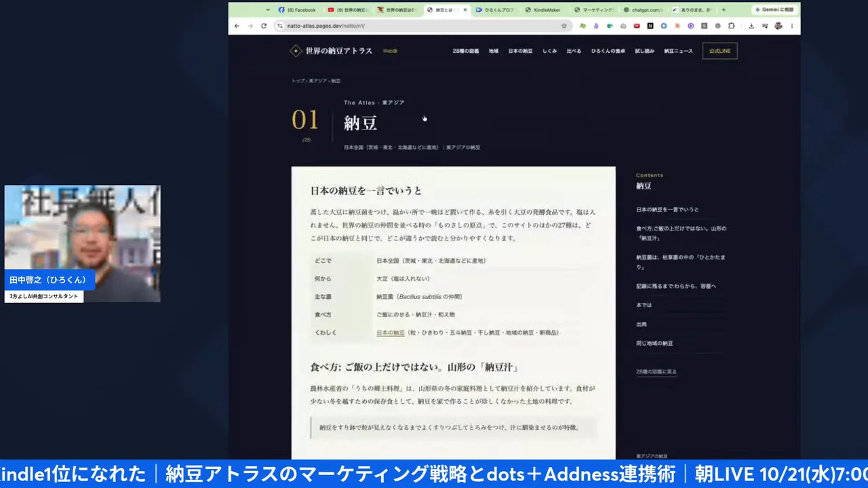This screenshot has height=488, width=868.
Task: Switch to the Facebook tab
Action: pos(298,10)
